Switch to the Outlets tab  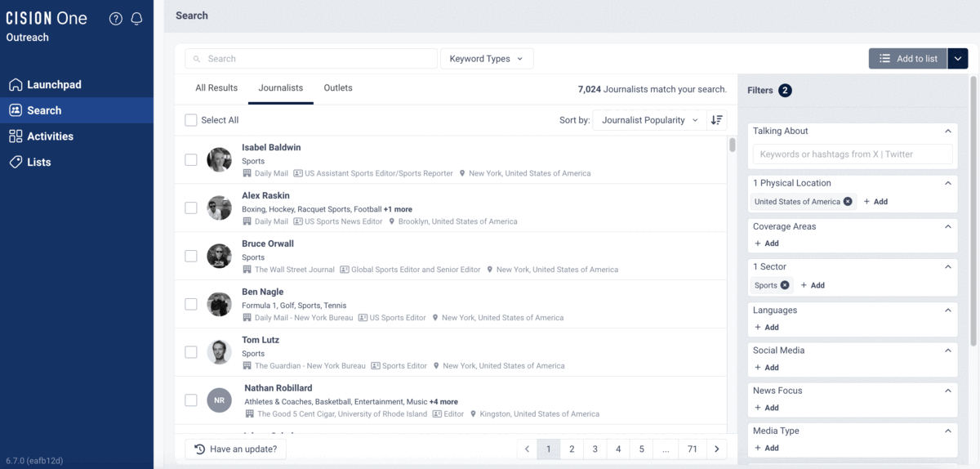[338, 87]
